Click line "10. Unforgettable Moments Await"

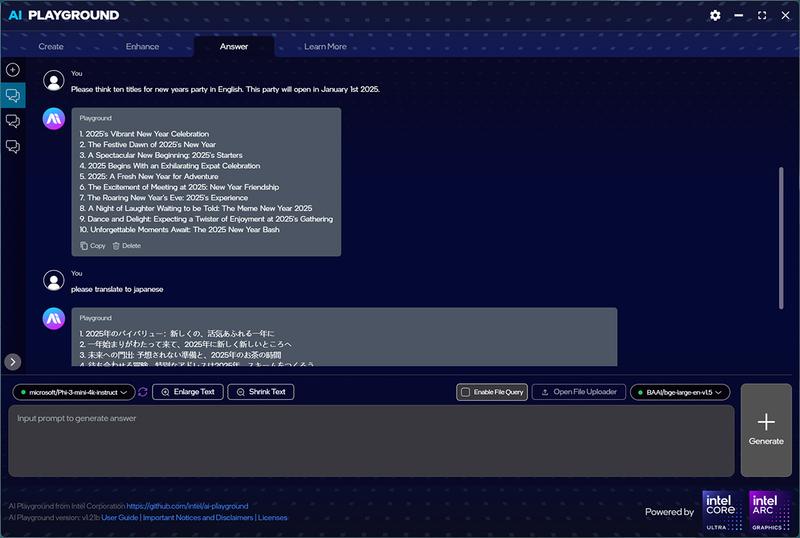(x=180, y=230)
